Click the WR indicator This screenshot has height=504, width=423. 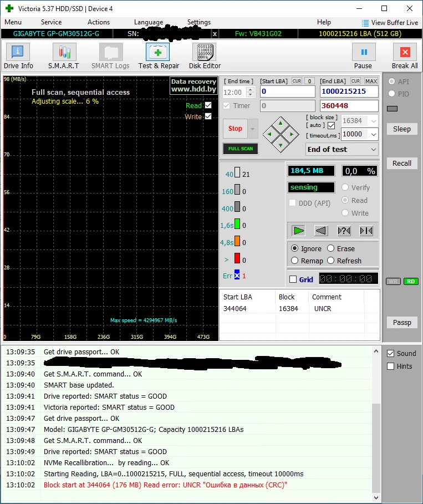393,281
